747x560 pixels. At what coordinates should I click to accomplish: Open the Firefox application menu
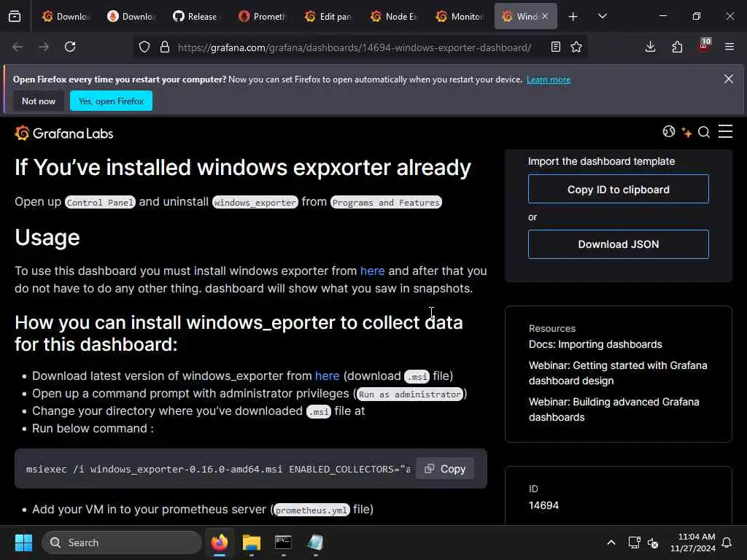click(729, 47)
